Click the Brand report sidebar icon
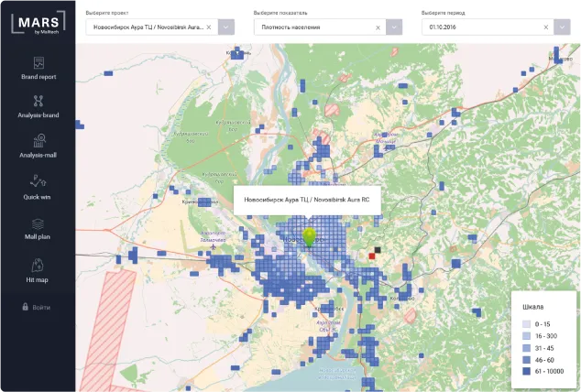 pos(38,63)
